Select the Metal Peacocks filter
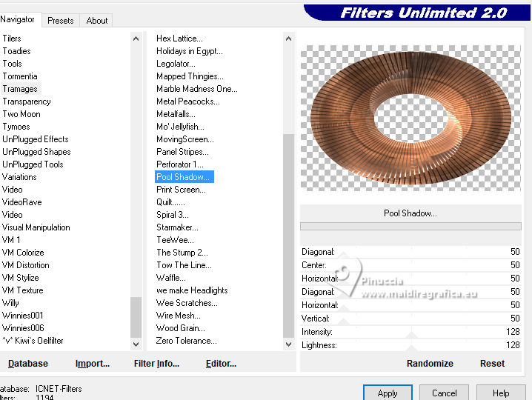The image size is (532, 400). [x=188, y=101]
